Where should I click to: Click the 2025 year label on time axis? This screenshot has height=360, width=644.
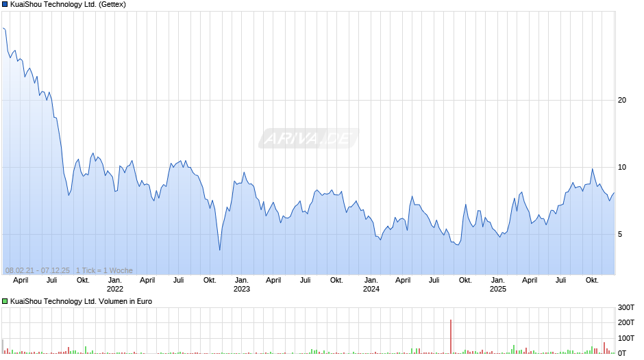click(498, 289)
